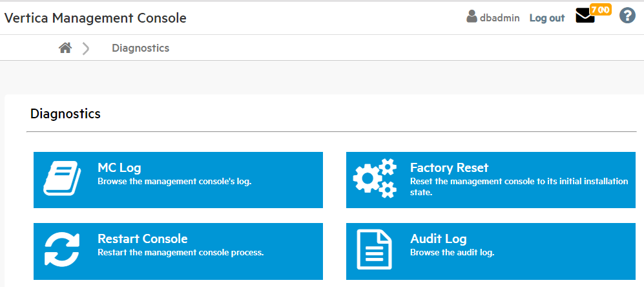The width and height of the screenshot is (644, 287).
Task: Open the home icon in breadcrumb
Action: pyautogui.click(x=65, y=48)
